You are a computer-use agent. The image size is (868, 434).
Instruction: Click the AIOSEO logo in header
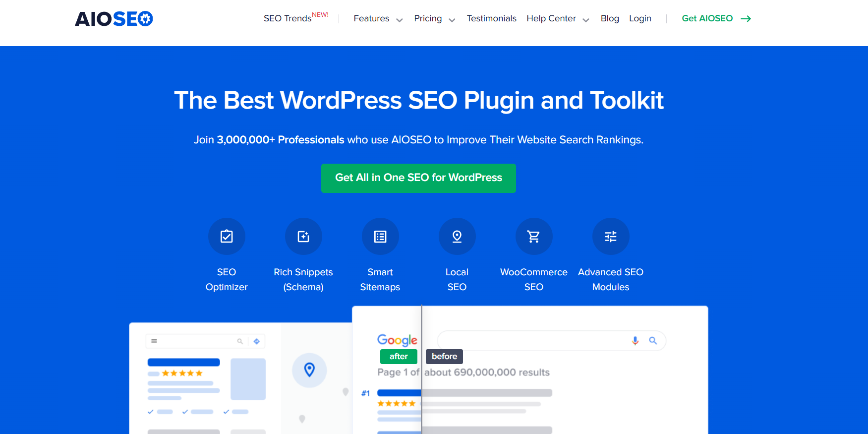[114, 19]
